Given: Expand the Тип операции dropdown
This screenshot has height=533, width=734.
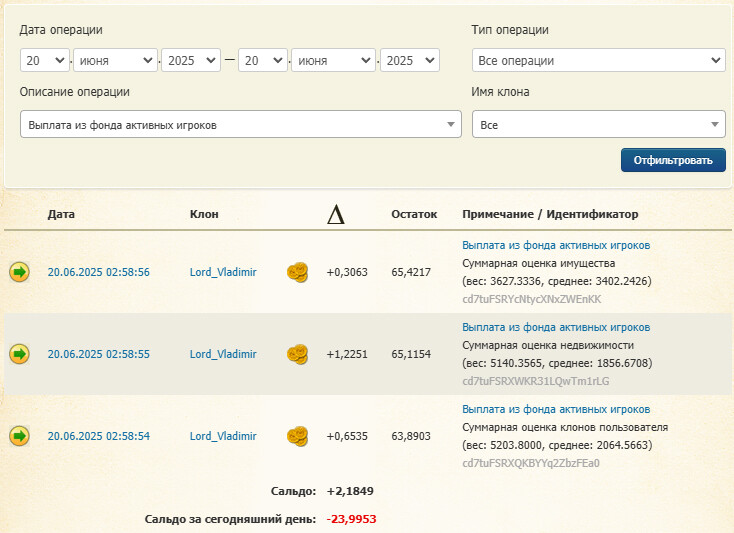Looking at the screenshot, I should [x=598, y=61].
